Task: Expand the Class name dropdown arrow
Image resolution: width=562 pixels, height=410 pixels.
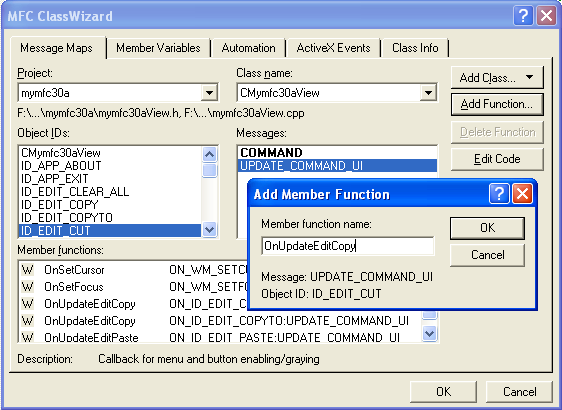Action: click(428, 93)
